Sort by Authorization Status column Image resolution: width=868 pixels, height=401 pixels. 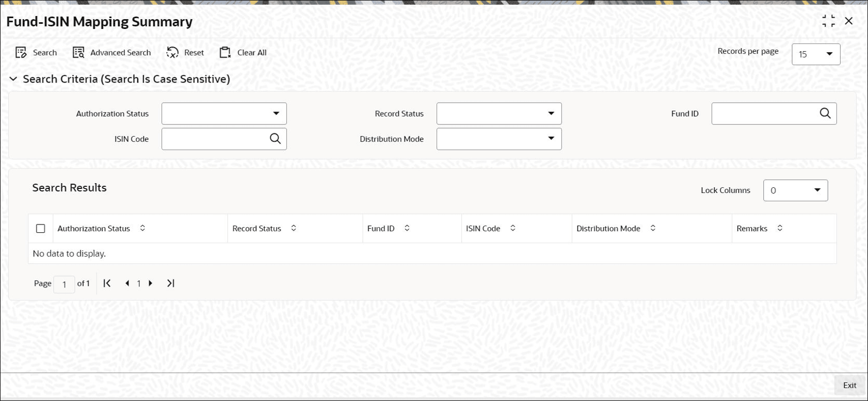click(x=142, y=228)
